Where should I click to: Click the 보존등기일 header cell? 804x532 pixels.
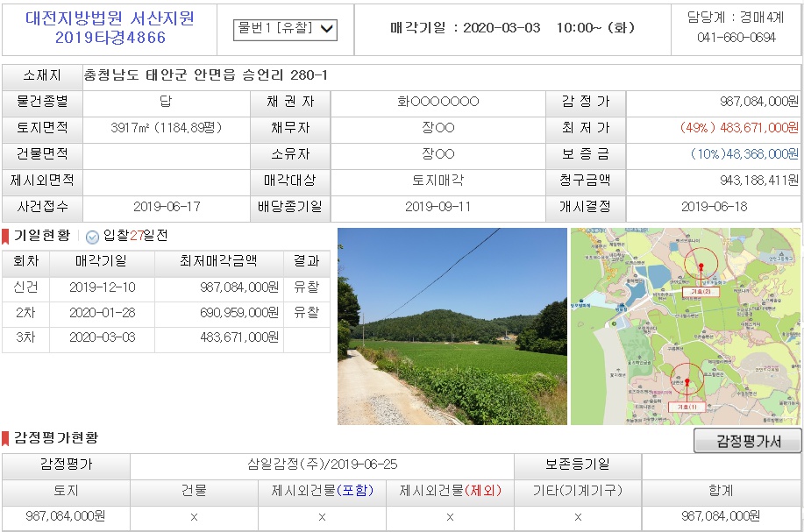click(x=578, y=465)
